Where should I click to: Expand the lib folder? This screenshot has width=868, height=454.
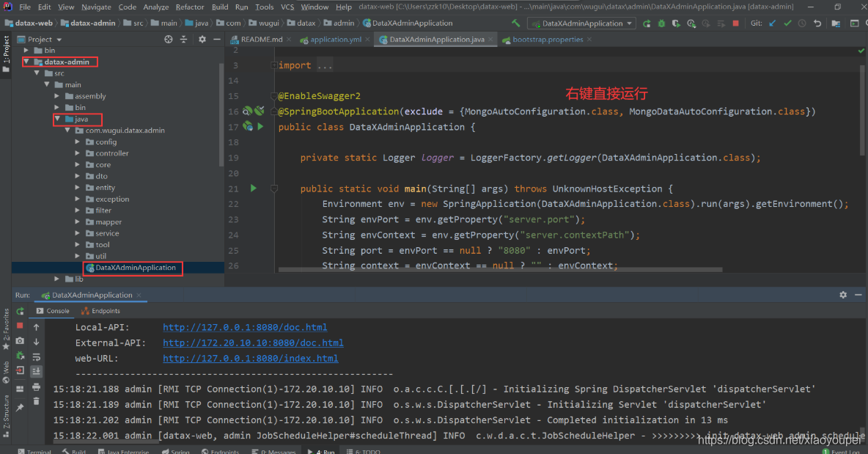57,279
